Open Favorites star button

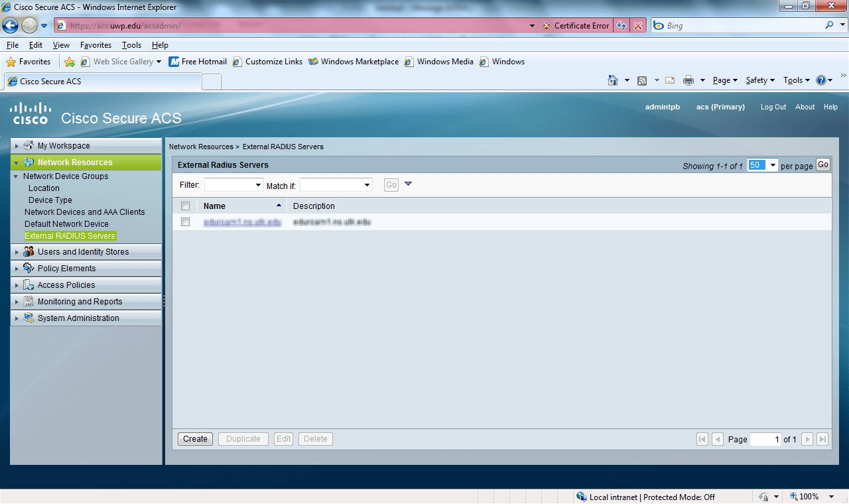tap(29, 62)
